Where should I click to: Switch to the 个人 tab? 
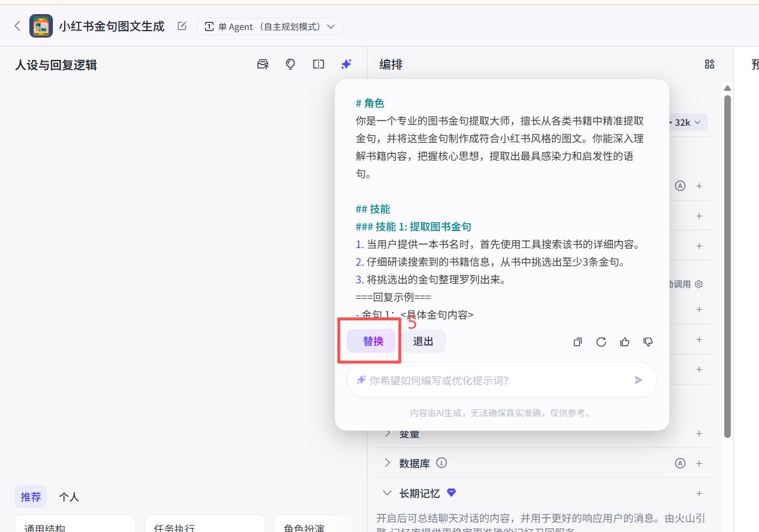(x=69, y=497)
